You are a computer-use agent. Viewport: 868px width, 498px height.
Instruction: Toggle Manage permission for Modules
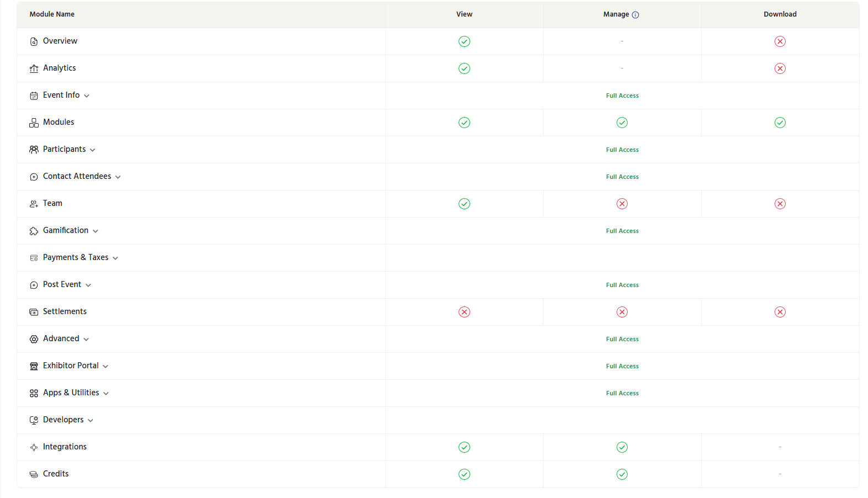tap(622, 123)
